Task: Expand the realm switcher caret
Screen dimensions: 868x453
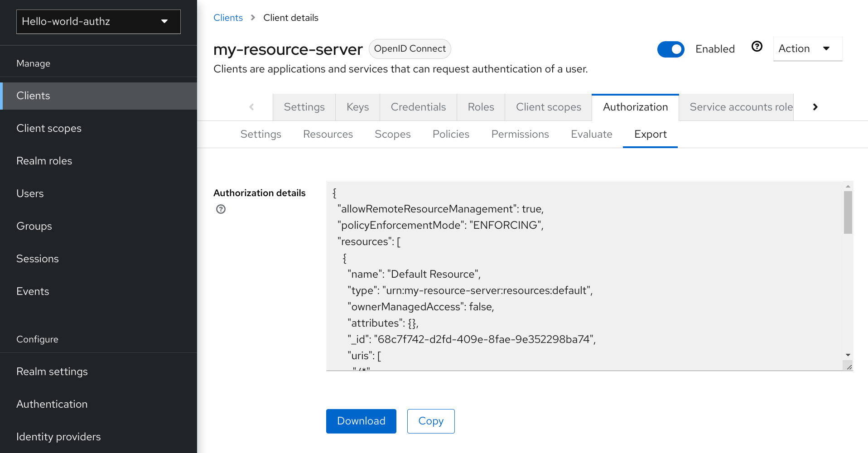Action: tap(164, 21)
